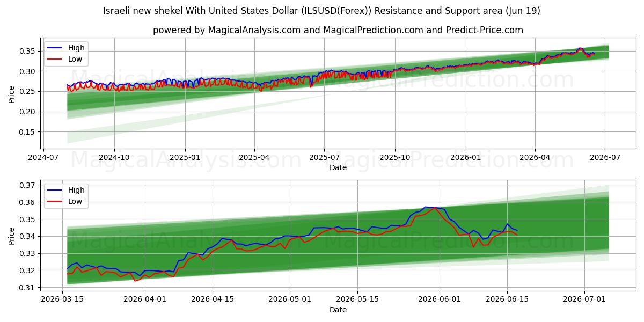This screenshot has height=322, width=644.
Task: Click the 0.34 price tick on bottom chart
Action: 28,236
